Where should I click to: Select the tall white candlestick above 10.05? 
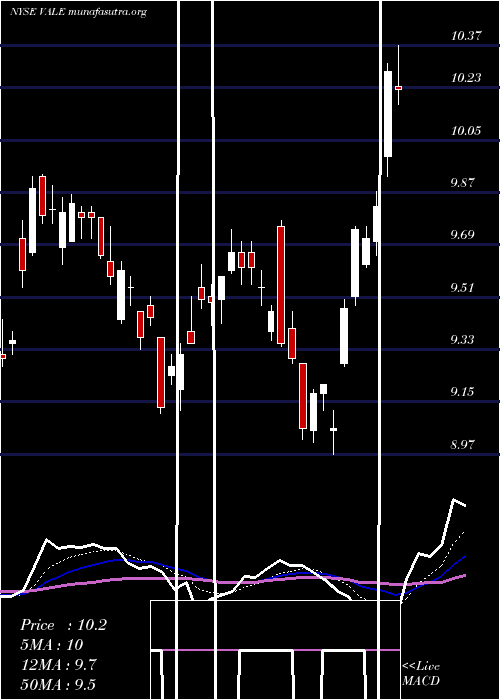[x=388, y=114]
